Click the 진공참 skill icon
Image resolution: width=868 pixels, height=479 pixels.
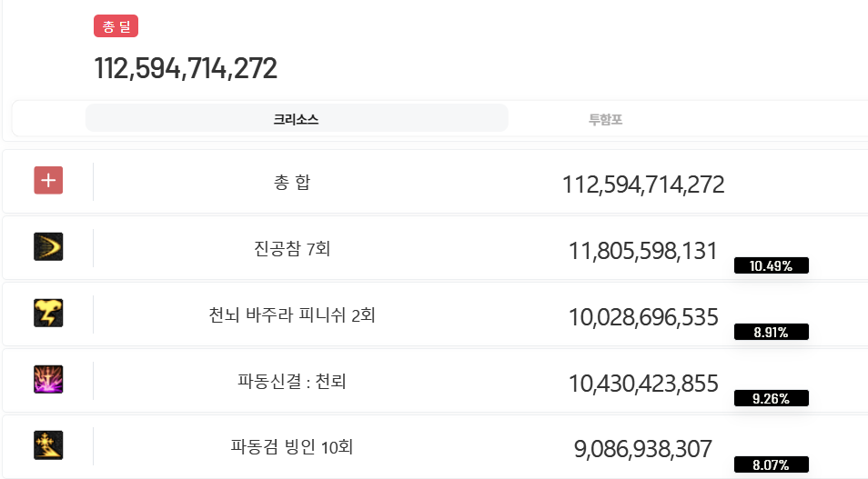click(x=48, y=246)
